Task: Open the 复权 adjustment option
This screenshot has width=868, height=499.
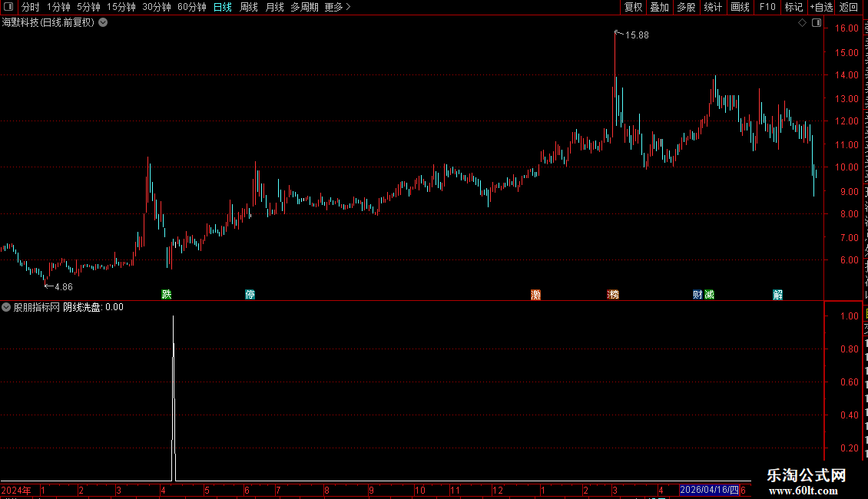Action: [x=633, y=7]
